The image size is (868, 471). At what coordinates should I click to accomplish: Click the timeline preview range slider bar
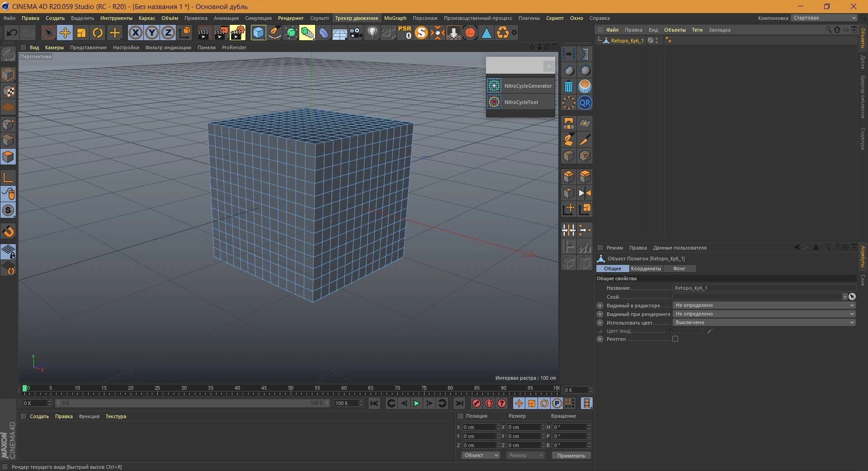[x=193, y=403]
